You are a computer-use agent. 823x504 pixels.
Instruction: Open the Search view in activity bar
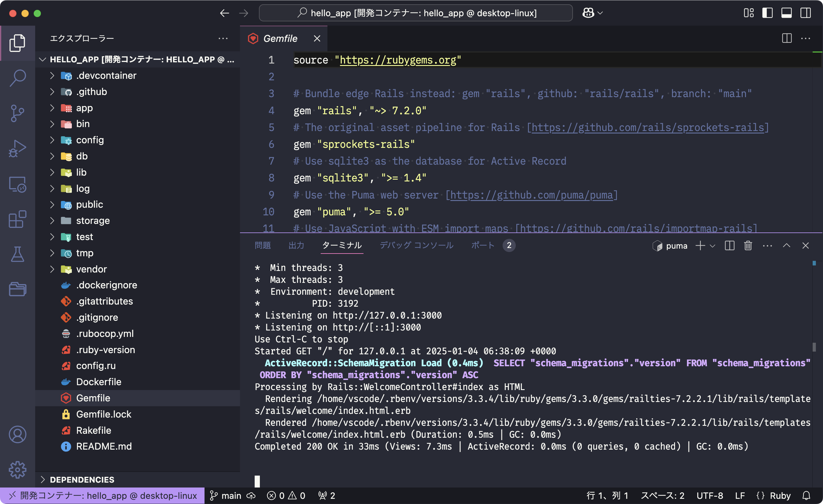pyautogui.click(x=17, y=78)
